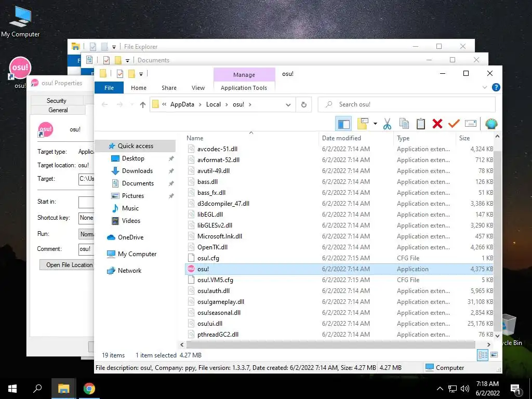
Task: Click the taskbar search magnifier icon
Action: [x=37, y=389]
